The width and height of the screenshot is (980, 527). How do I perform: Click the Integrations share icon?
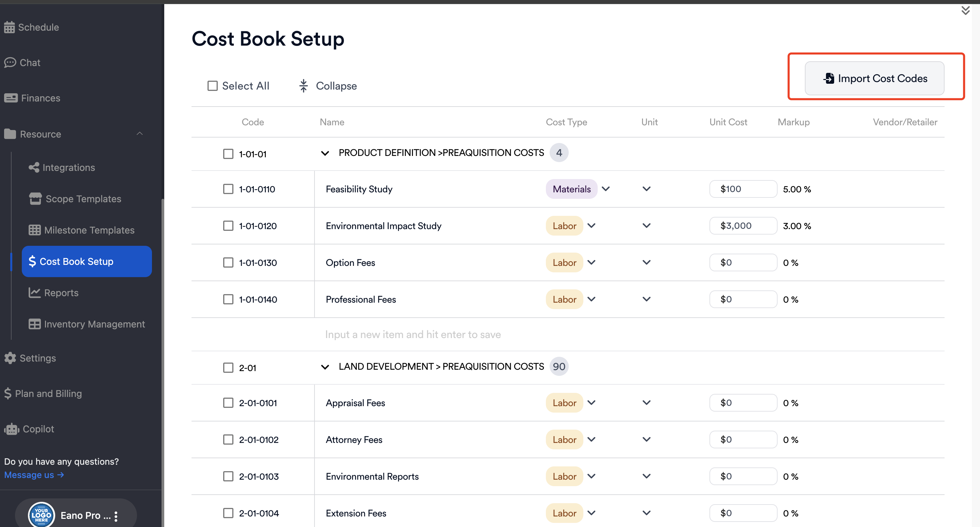pyautogui.click(x=34, y=167)
